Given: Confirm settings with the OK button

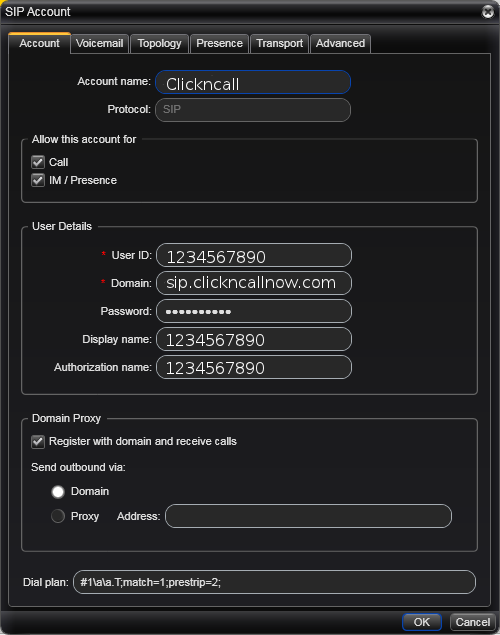Looking at the screenshot, I should click(422, 622).
